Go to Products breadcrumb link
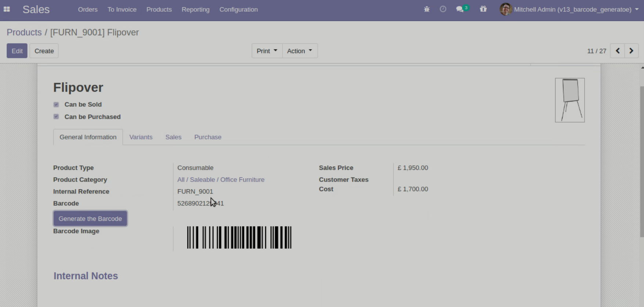The image size is (644, 307). 24,32
